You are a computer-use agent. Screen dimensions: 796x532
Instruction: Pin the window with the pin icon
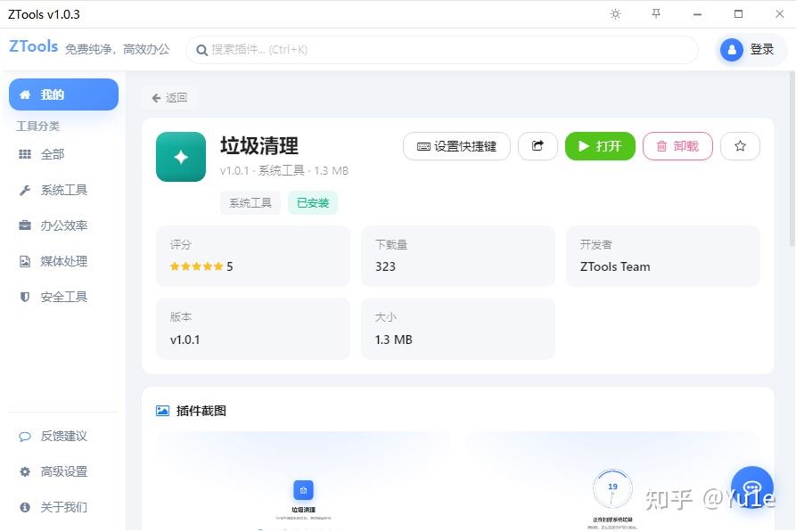point(656,13)
